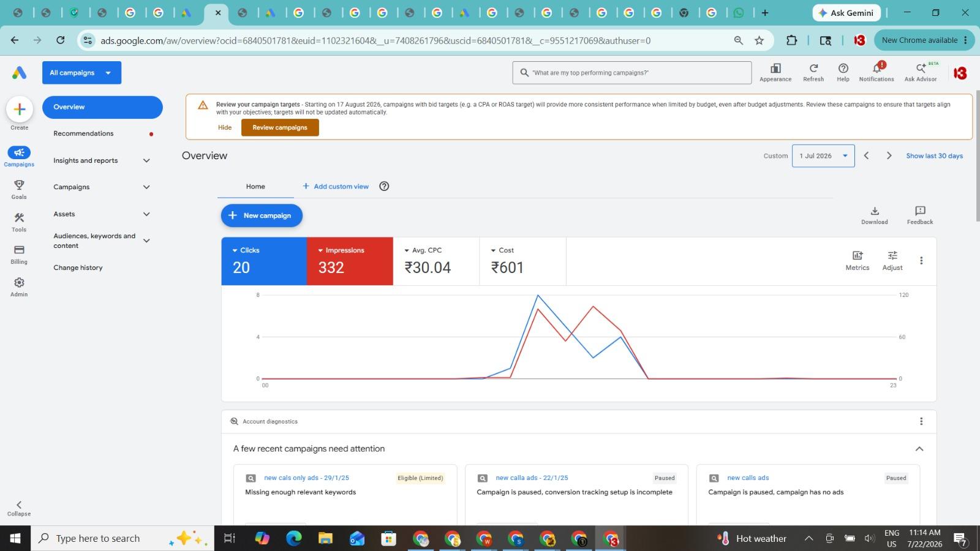This screenshot has width=980, height=551.
Task: Open the Adjust sliders icon
Action: point(892,255)
